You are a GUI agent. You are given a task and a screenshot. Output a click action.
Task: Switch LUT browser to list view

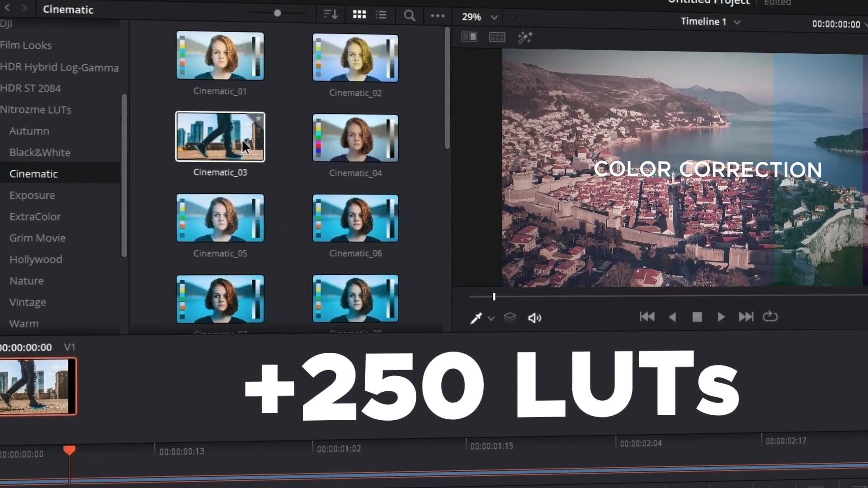(381, 15)
